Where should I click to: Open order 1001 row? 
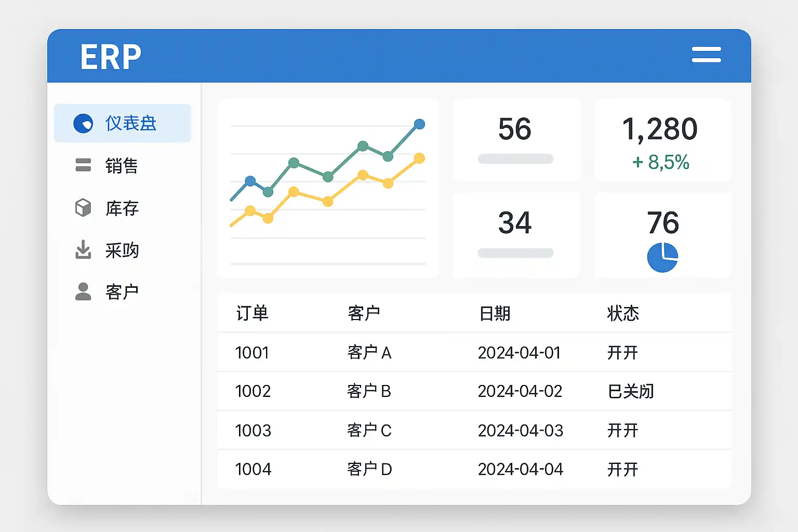click(x=252, y=353)
